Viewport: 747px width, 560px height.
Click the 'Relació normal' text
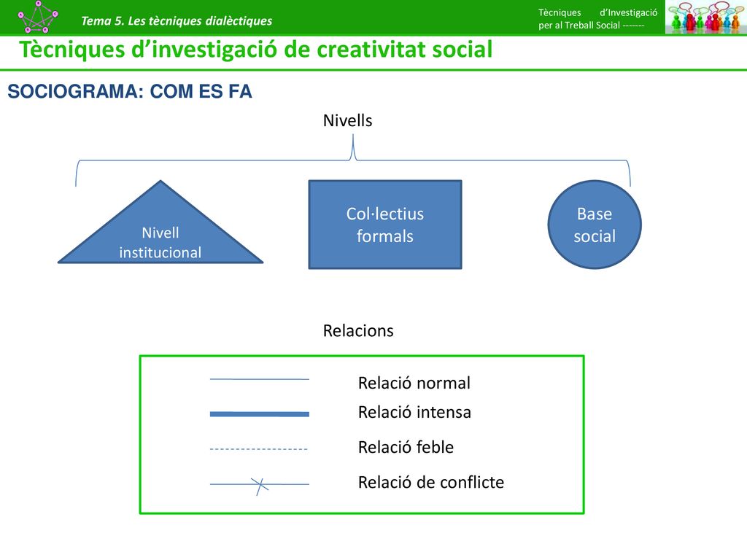(x=414, y=383)
